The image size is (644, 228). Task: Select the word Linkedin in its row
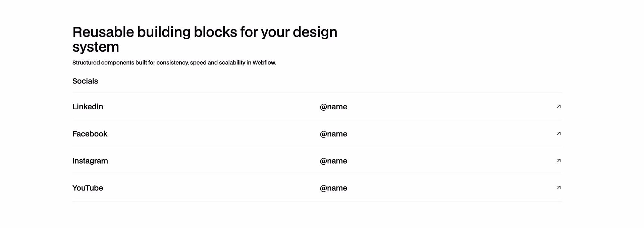tap(88, 107)
